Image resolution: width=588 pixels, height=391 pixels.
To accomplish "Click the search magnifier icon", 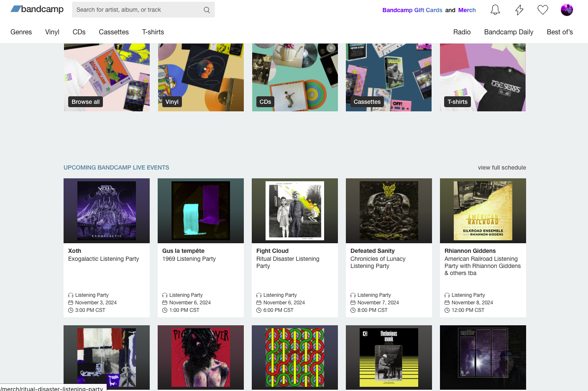I will coord(207,10).
